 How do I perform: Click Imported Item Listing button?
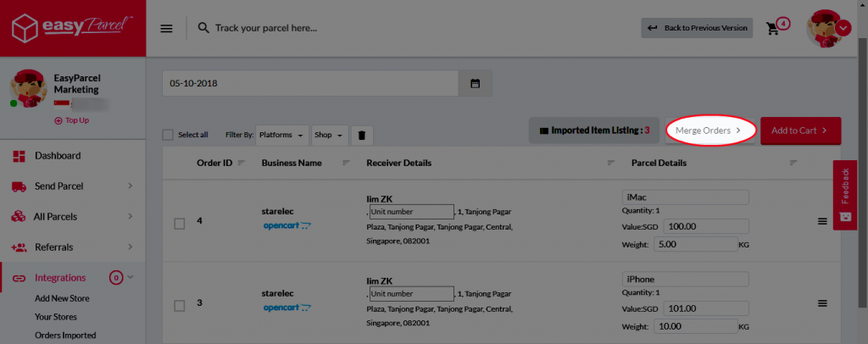click(x=594, y=130)
